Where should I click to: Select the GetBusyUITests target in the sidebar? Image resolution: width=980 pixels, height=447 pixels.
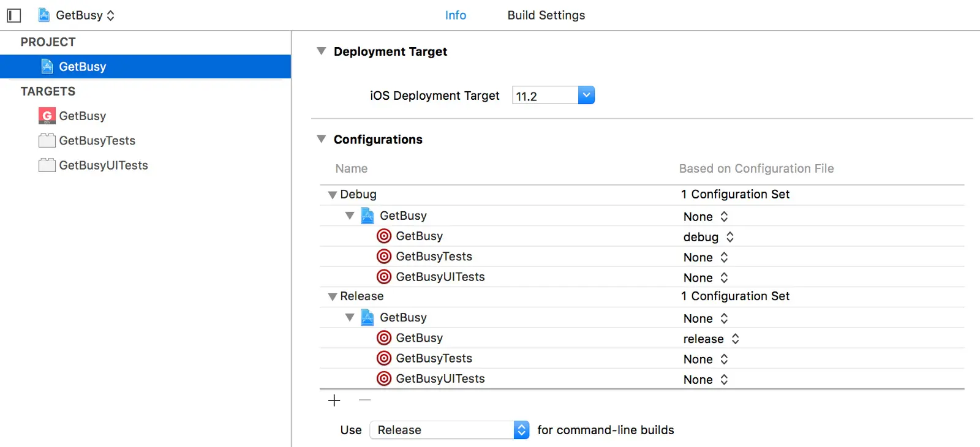click(x=103, y=165)
